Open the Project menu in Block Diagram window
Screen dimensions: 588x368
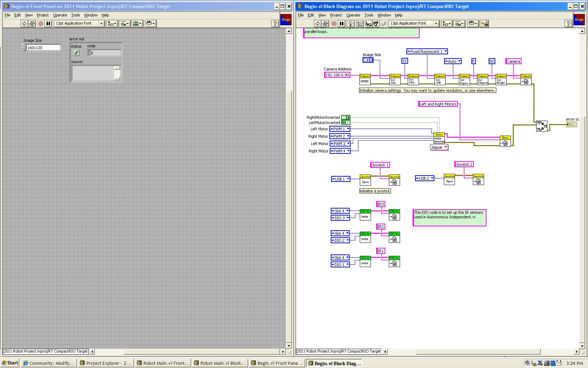(x=336, y=15)
